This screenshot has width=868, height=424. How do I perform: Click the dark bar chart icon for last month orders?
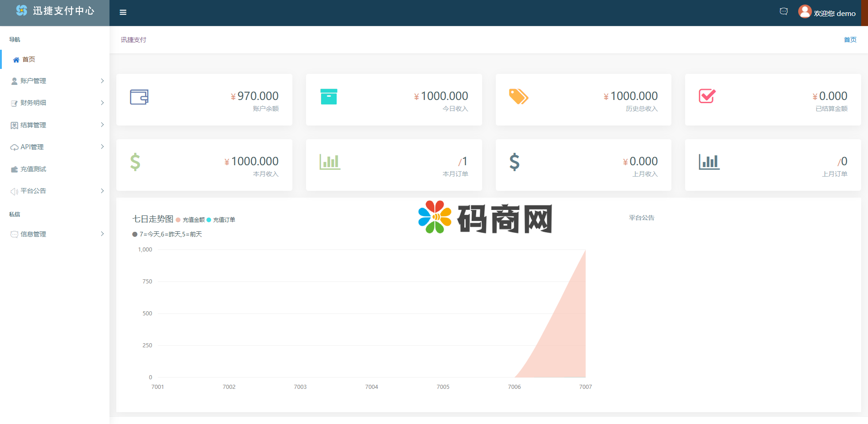(x=709, y=162)
